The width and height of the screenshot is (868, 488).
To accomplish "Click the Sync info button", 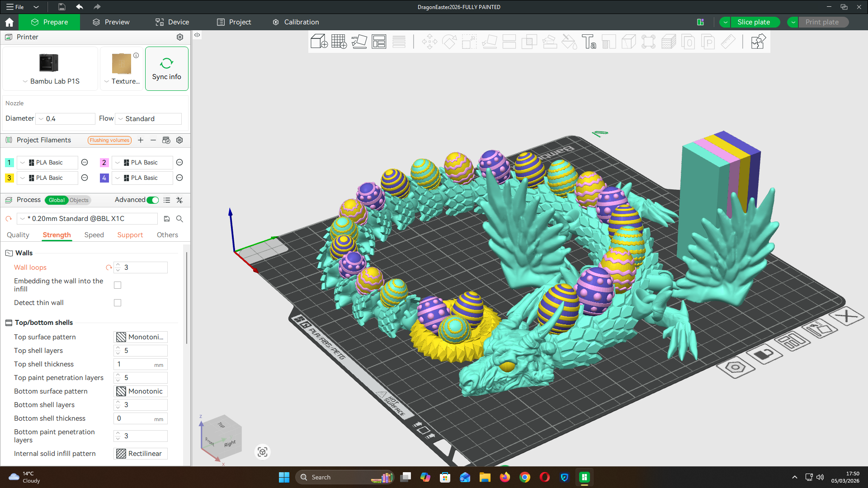I will pos(167,69).
